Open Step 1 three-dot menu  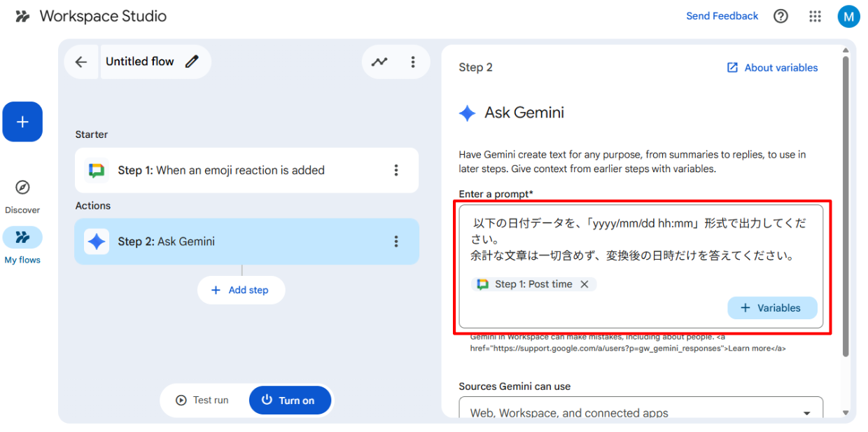[x=396, y=170]
